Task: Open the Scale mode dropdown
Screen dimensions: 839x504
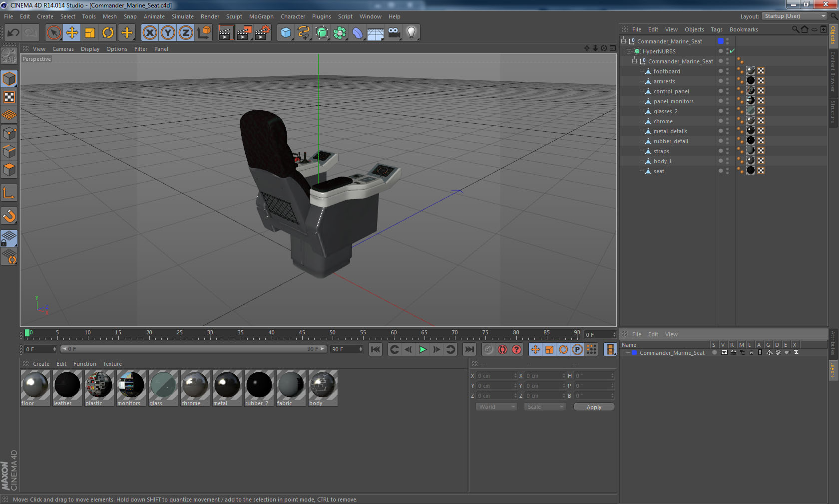Action: [x=544, y=407]
